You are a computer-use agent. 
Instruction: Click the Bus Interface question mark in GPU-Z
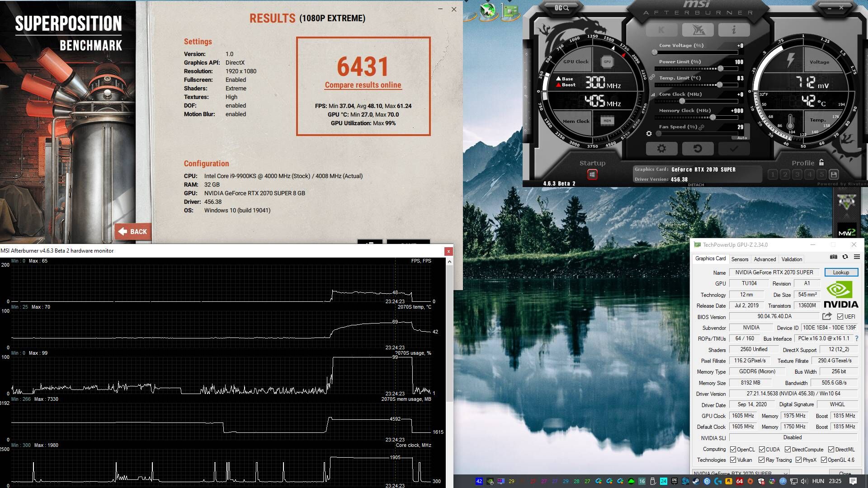[x=856, y=338]
